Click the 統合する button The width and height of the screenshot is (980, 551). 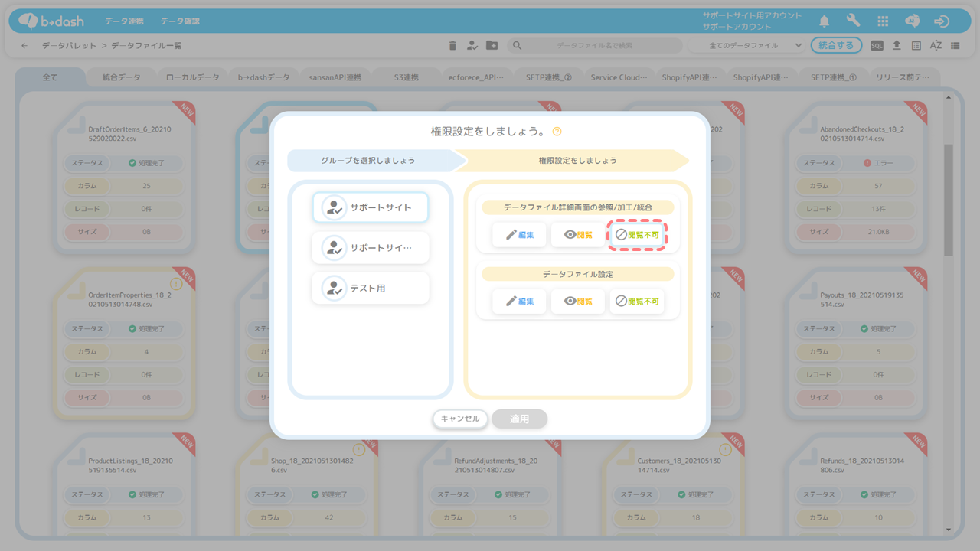click(x=836, y=46)
